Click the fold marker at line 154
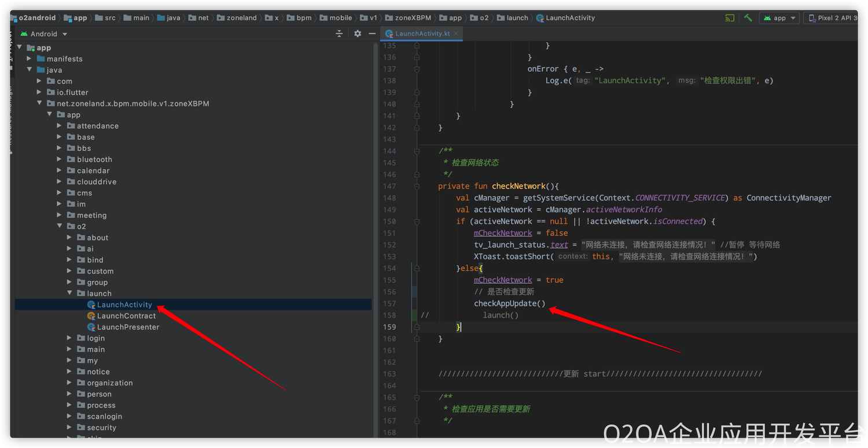Image resolution: width=868 pixels, height=448 pixels. (416, 268)
